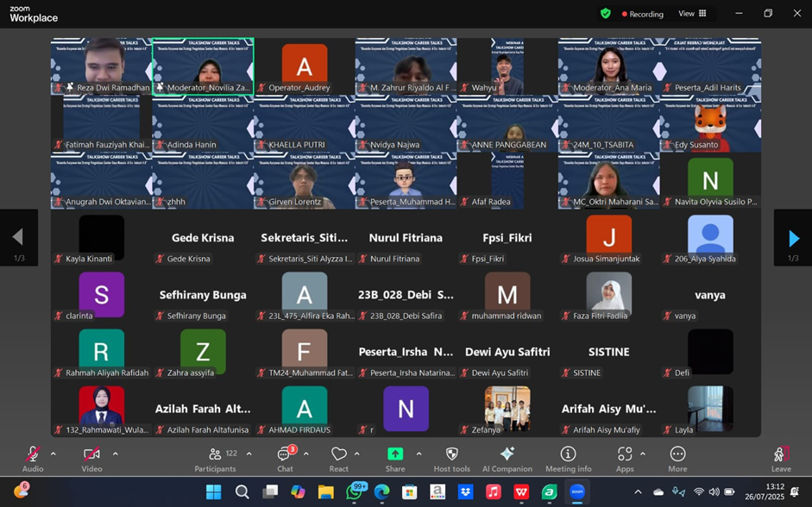Viewport: 812px width, 507px height.
Task: Turn on camera with Video button
Action: coord(91,457)
